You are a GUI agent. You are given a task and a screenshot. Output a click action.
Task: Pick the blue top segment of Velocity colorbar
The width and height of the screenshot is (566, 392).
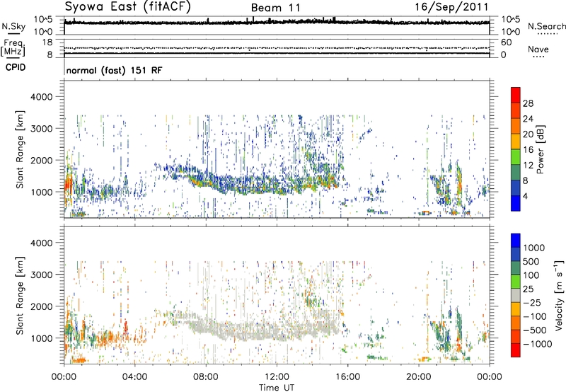516,241
